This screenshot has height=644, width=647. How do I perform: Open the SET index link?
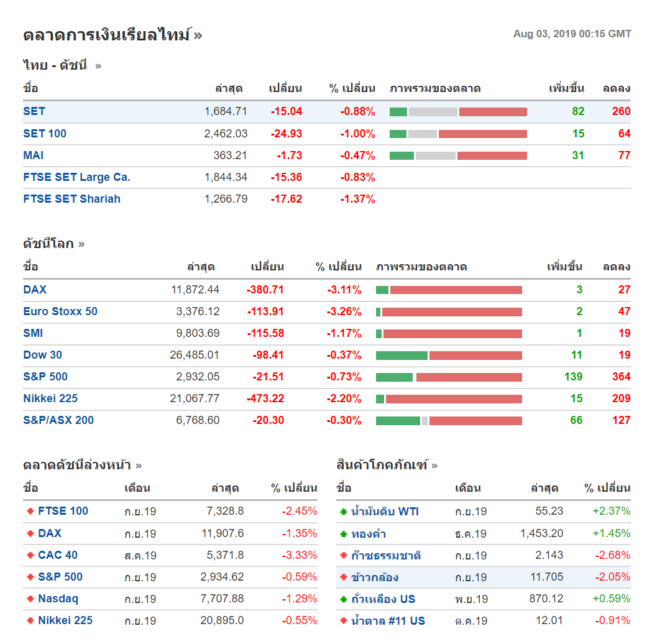(x=34, y=111)
